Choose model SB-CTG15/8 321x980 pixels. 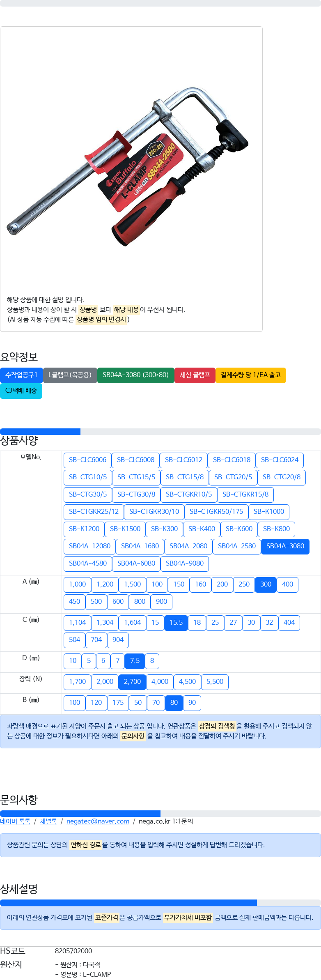point(185,477)
